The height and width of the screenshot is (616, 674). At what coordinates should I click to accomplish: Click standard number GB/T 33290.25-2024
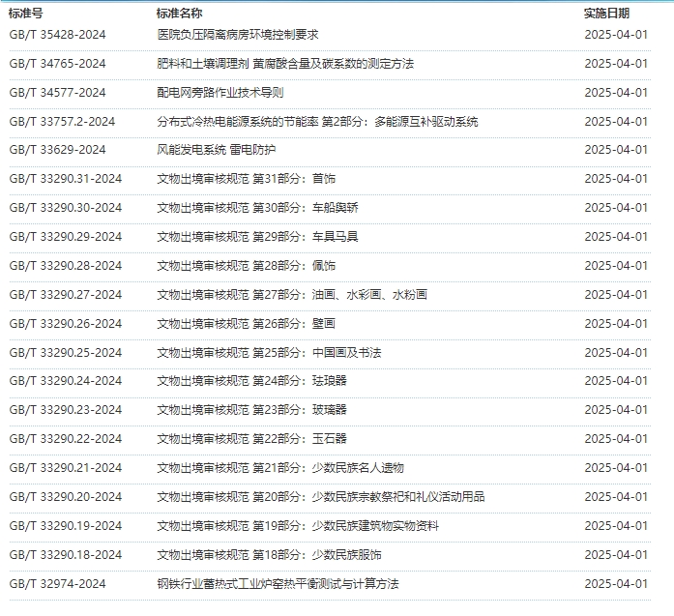65,353
